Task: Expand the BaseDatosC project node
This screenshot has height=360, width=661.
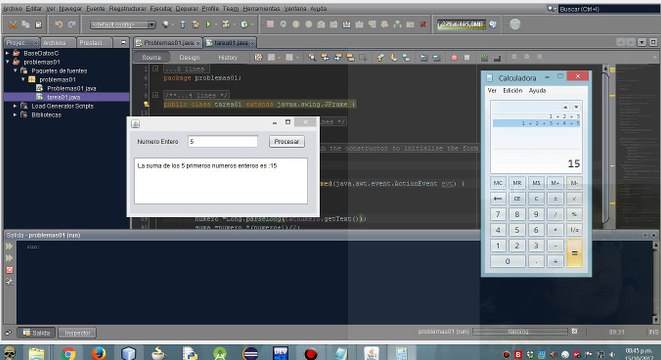Action: pos(7,53)
